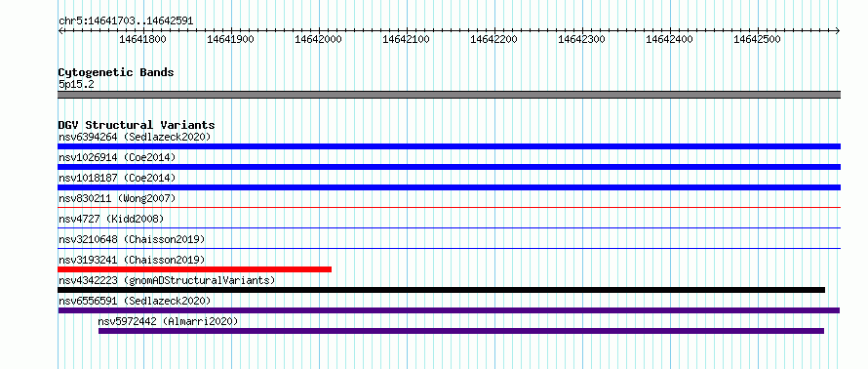This screenshot has height=369, width=868.
Task: Select the purple bar under nsv6556591
Action: [449, 310]
